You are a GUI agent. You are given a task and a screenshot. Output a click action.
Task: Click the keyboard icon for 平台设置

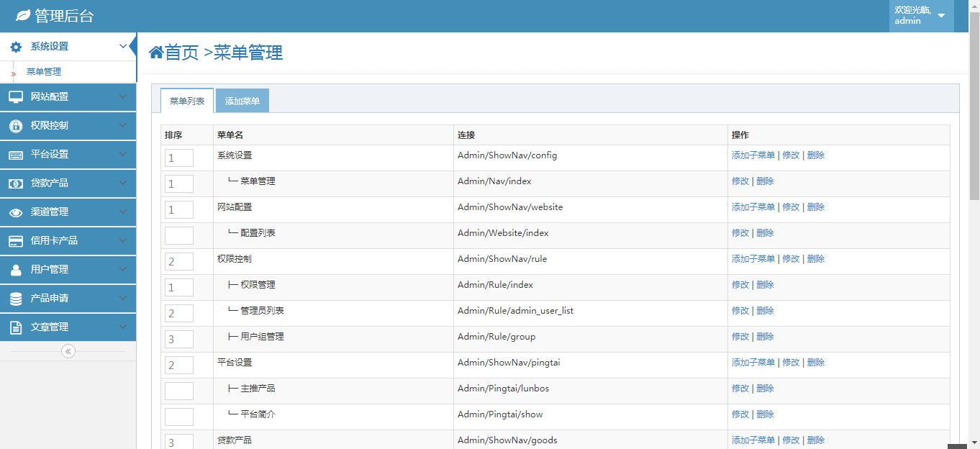coord(16,155)
